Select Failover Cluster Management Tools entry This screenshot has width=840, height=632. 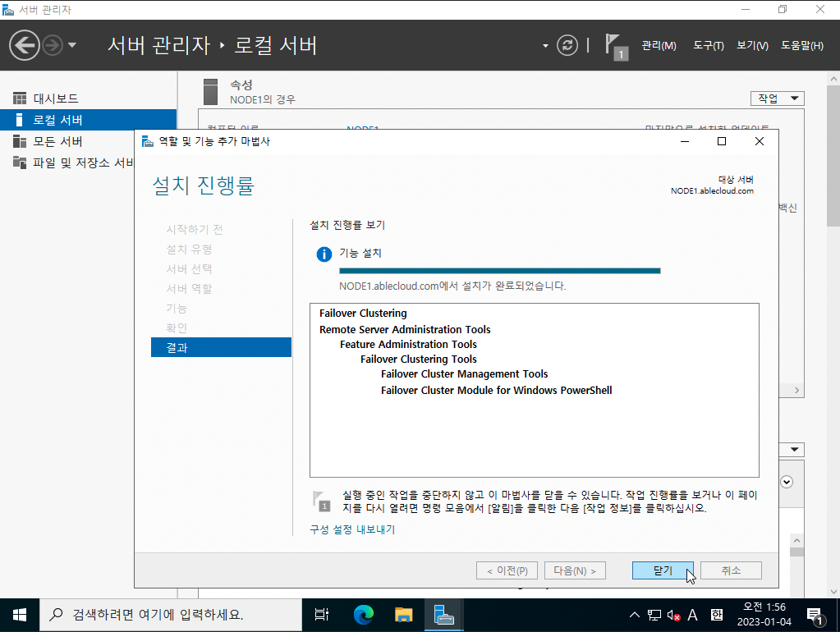tap(464, 373)
